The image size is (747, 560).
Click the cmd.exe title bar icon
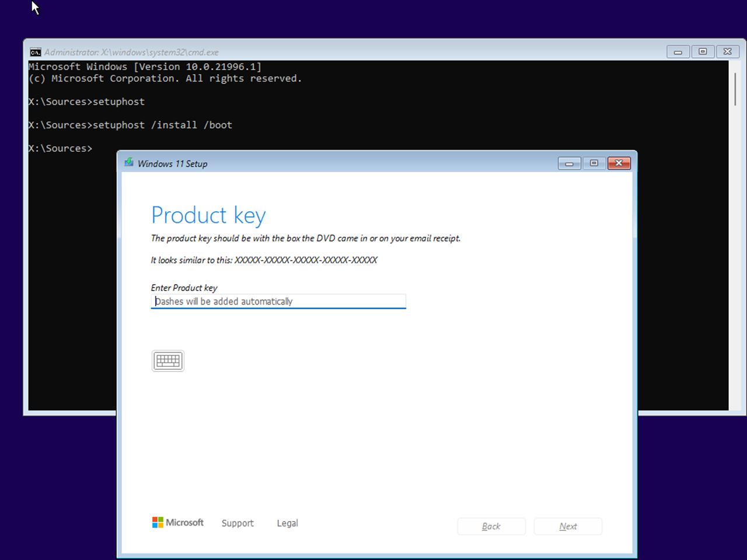(36, 52)
